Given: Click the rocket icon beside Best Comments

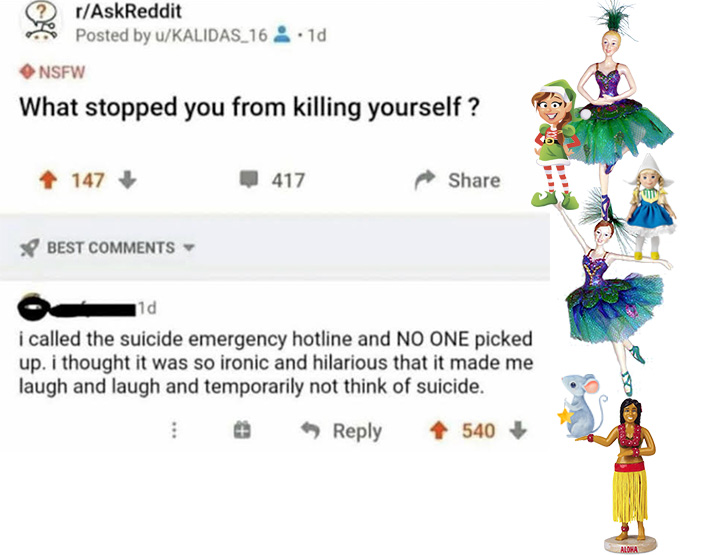Looking at the screenshot, I should (29, 248).
